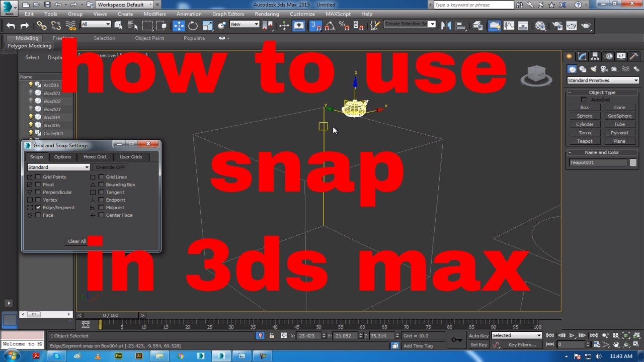
Task: Open the Standard Primitives category dropdown
Action: [603, 80]
